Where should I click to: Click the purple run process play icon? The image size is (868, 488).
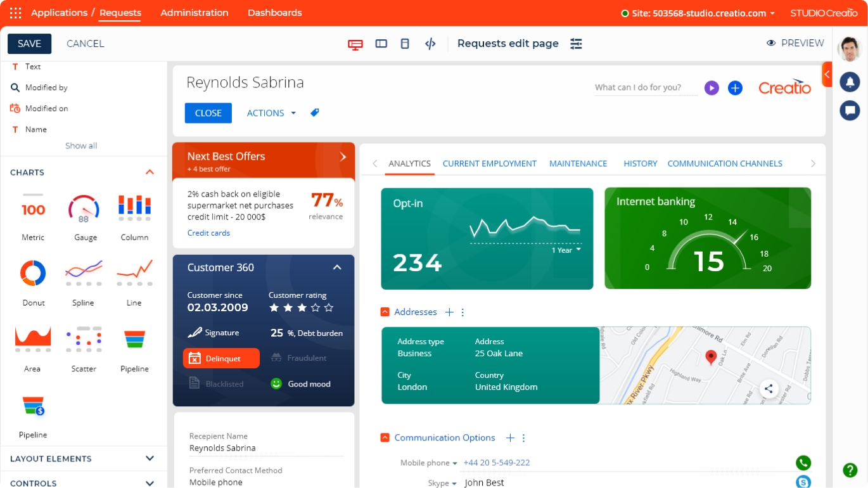[x=712, y=88]
